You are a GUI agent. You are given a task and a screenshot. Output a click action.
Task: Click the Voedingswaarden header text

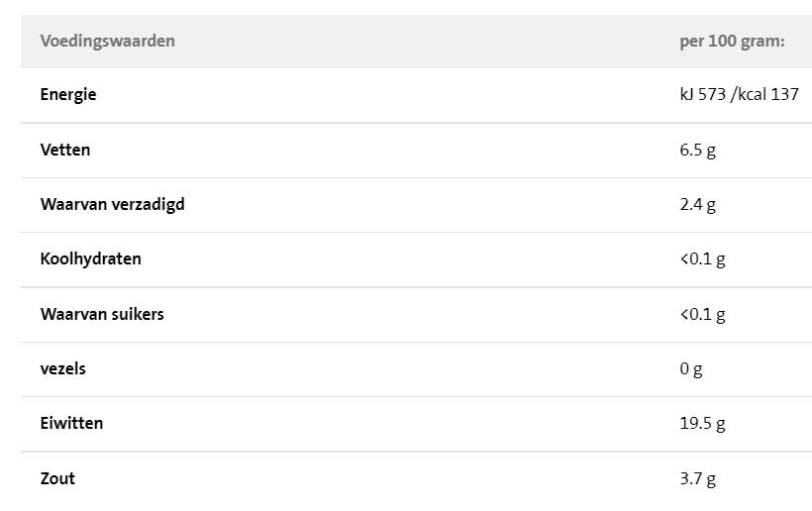pos(107,41)
